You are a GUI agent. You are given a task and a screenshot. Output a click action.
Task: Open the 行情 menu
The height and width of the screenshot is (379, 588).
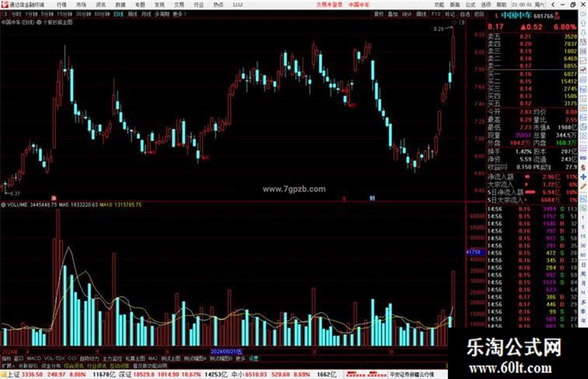pos(62,5)
